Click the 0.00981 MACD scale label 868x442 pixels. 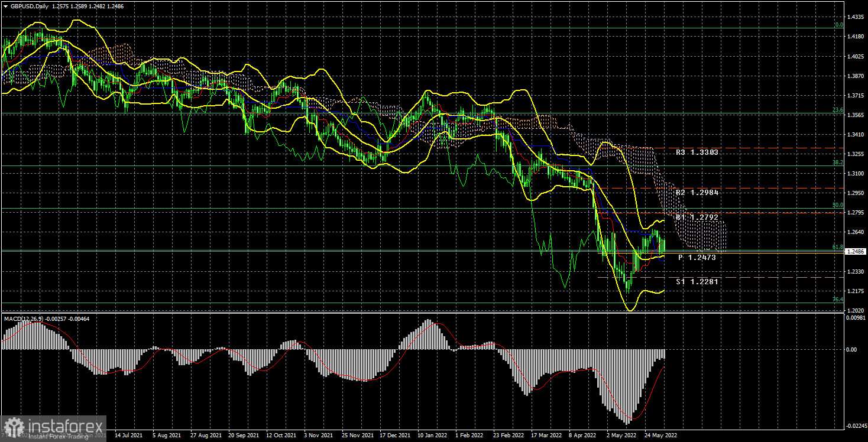[856, 317]
